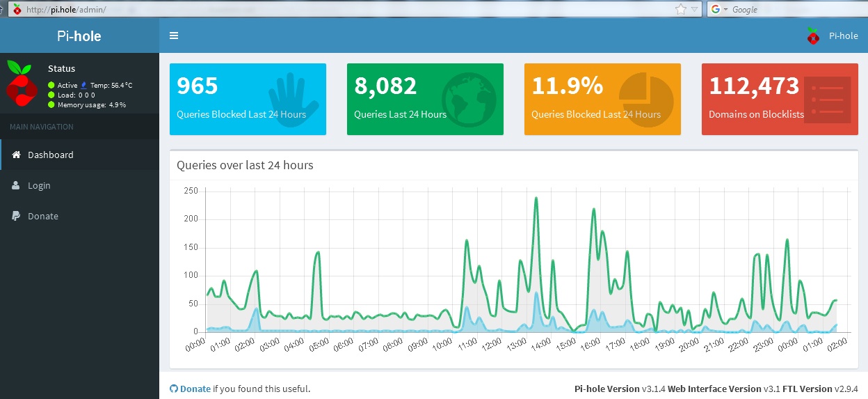Click the Memory usage status green dot
The image size is (868, 399).
51,104
